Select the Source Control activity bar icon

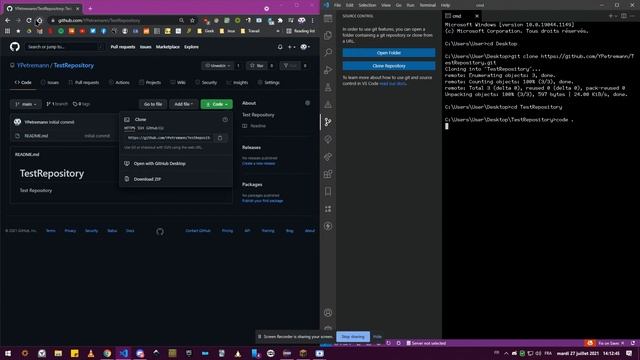pyautogui.click(x=328, y=122)
